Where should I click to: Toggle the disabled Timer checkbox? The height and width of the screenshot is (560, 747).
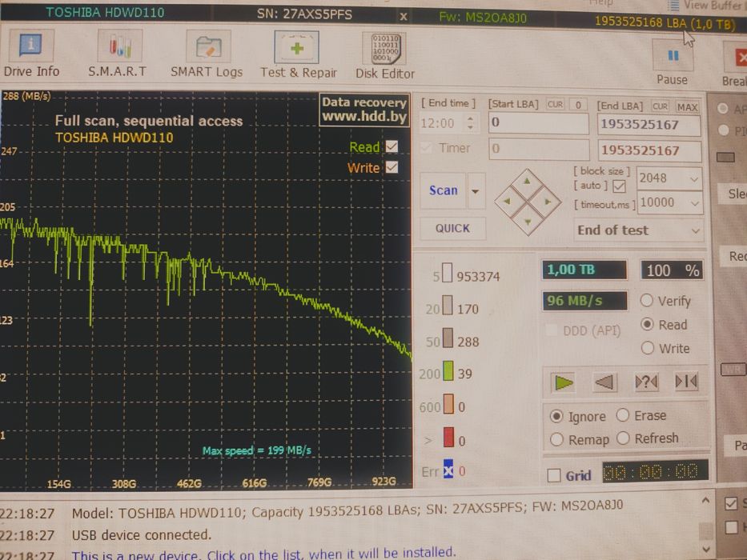[x=427, y=148]
